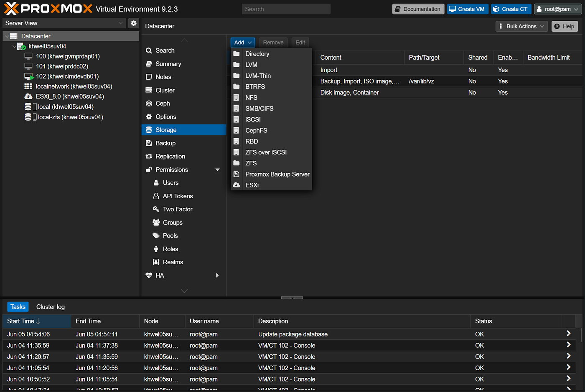Click the monitor icon for VM 101

tap(28, 66)
